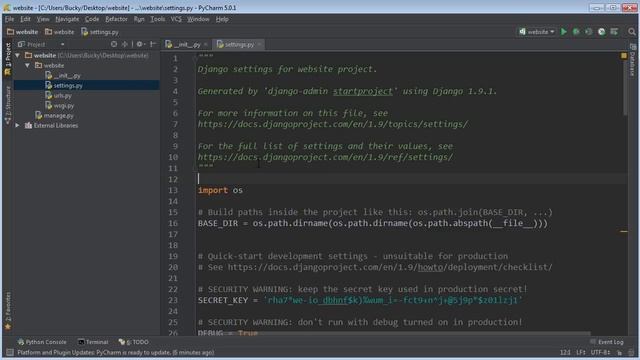Open the line separator selector in status bar
This screenshot has width=640, height=360.
click(581, 352)
